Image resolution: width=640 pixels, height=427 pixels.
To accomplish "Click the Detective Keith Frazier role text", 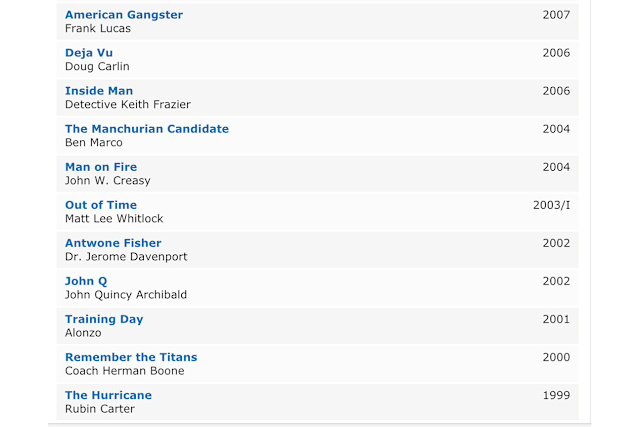I will tap(128, 105).
